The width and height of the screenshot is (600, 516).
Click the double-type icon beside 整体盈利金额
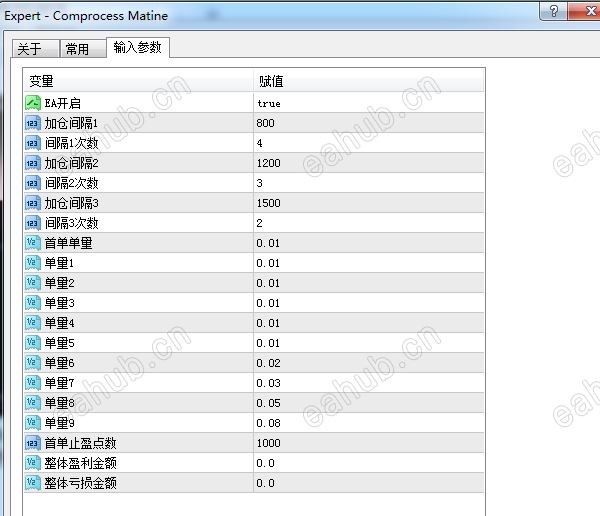(x=33, y=463)
